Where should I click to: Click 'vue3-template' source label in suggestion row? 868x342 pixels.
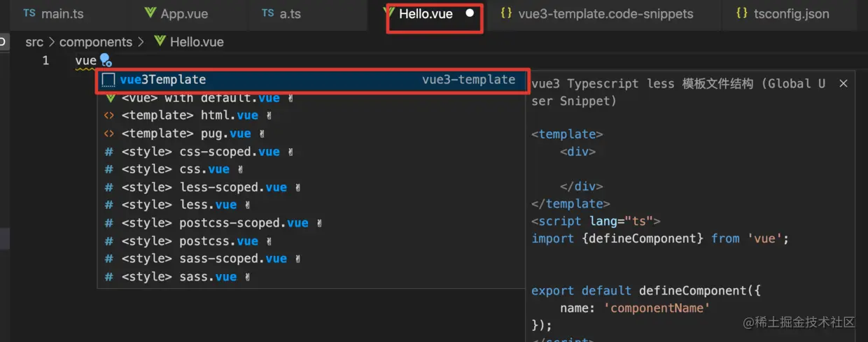pos(468,80)
